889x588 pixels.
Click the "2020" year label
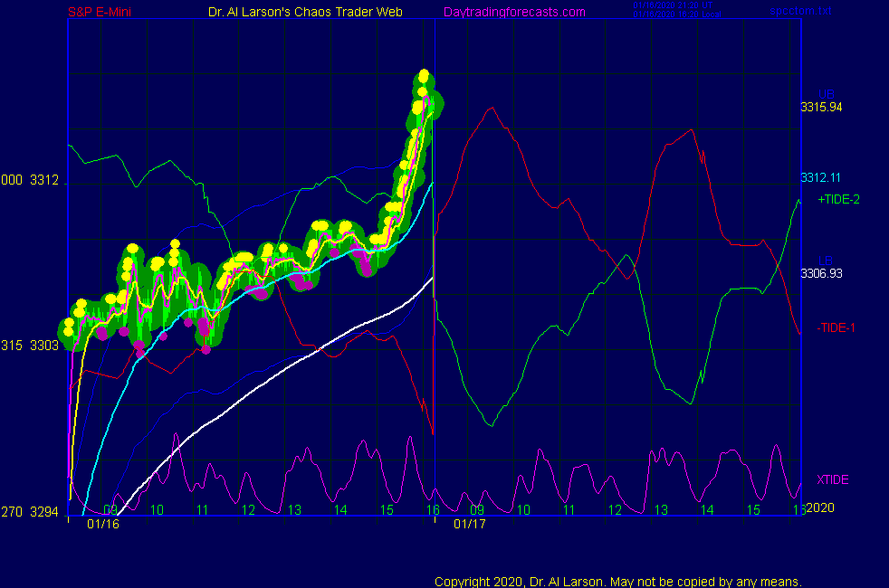[820, 507]
